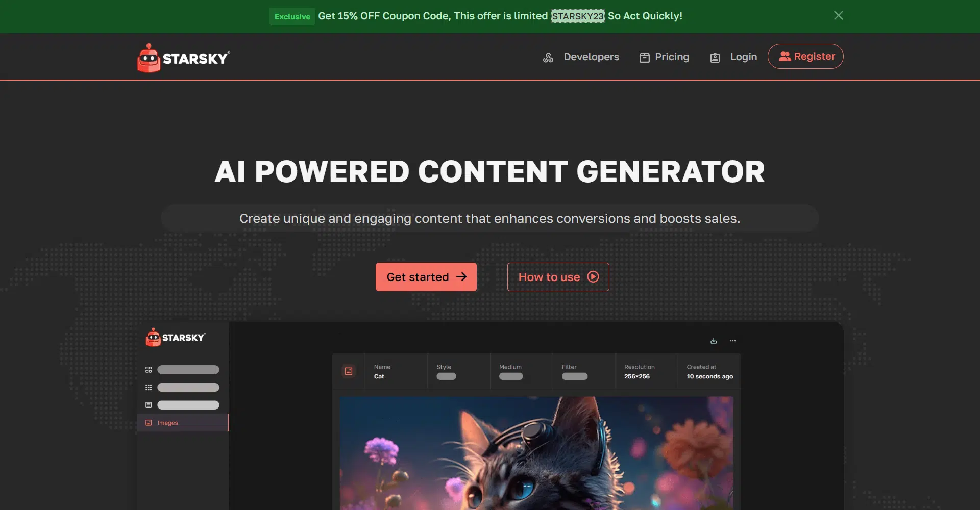Viewport: 980px width, 510px height.
Task: Click the webhook icon beside Developers
Action: click(548, 58)
